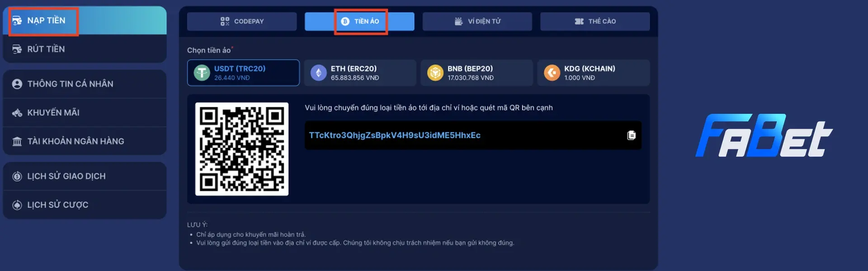The height and width of the screenshot is (271, 868).
Task: Click the note 'Chỉ áp dụng cho khuyến mãi hoàn trả'
Action: 251,234
